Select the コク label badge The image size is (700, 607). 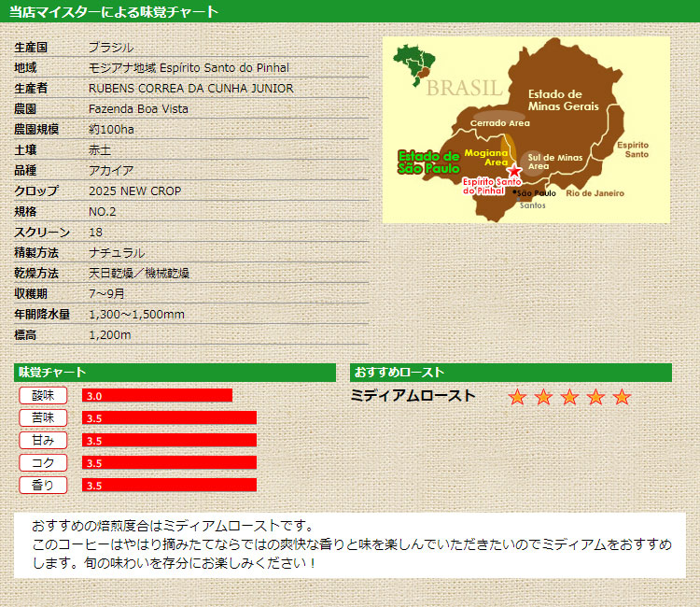[43, 462]
